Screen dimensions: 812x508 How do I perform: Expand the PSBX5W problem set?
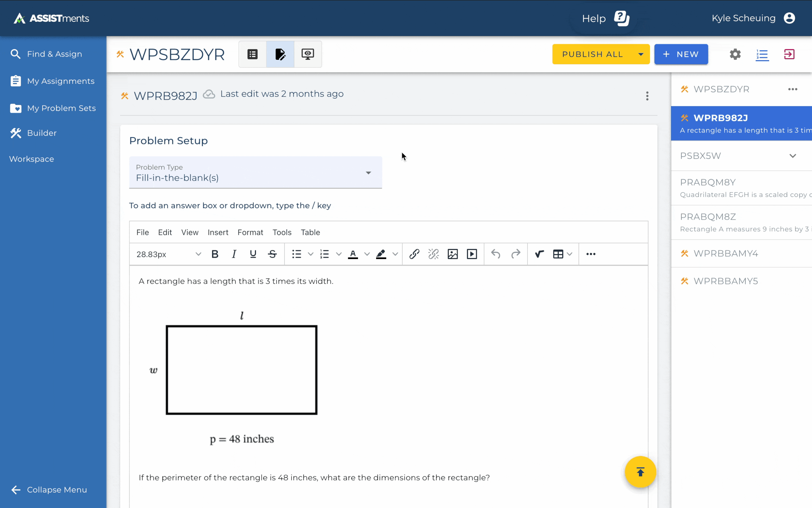pyautogui.click(x=793, y=156)
